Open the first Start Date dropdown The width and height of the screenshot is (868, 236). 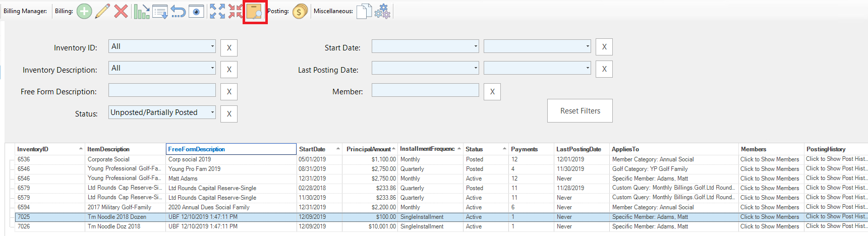click(x=475, y=46)
